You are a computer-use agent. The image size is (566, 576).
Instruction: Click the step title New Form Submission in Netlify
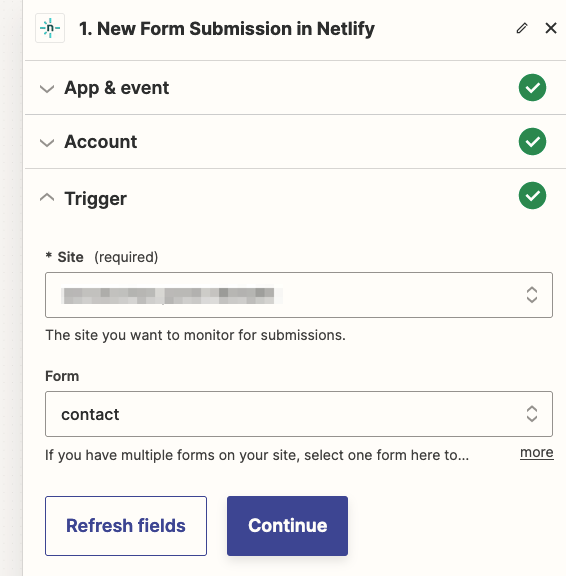[x=227, y=29]
